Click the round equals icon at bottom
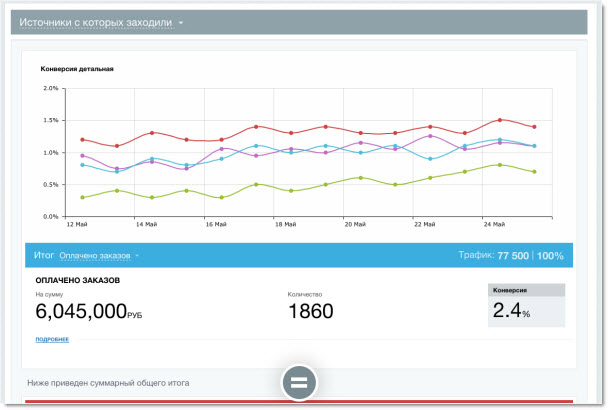 tap(300, 382)
